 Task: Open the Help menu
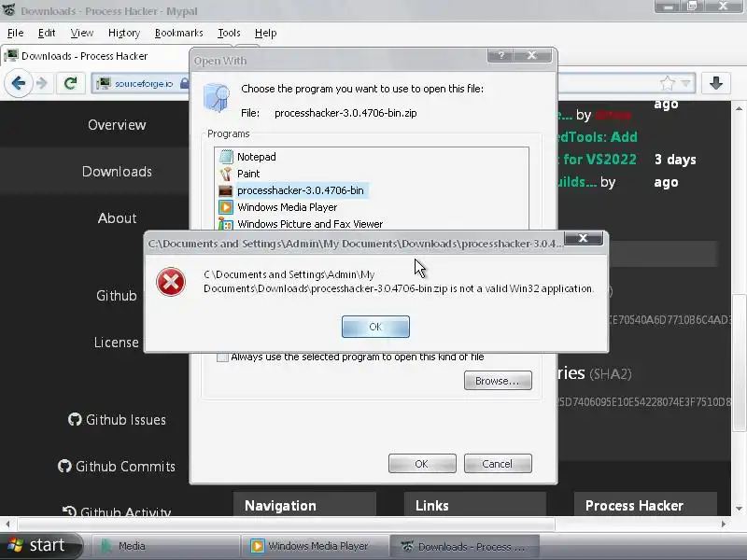click(x=265, y=33)
